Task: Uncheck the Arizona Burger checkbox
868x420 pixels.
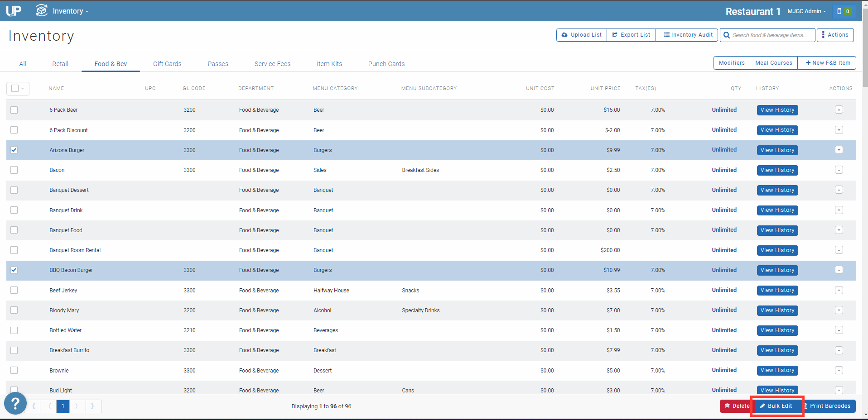Action: pyautogui.click(x=14, y=150)
